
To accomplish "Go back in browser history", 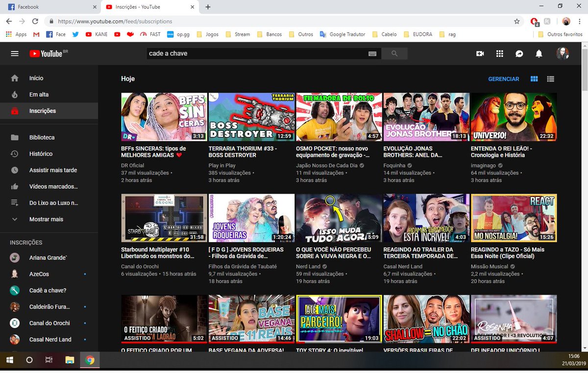I will tap(9, 22).
